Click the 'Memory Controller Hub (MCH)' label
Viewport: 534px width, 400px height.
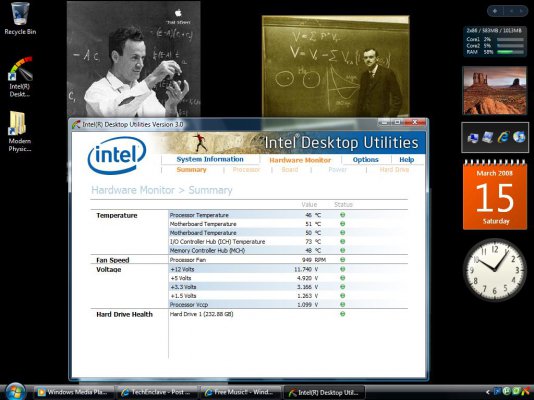pos(207,251)
